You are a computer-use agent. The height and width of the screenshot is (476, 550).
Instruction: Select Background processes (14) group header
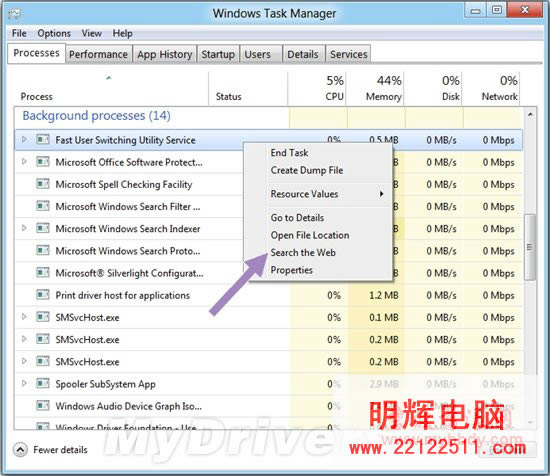pyautogui.click(x=96, y=115)
